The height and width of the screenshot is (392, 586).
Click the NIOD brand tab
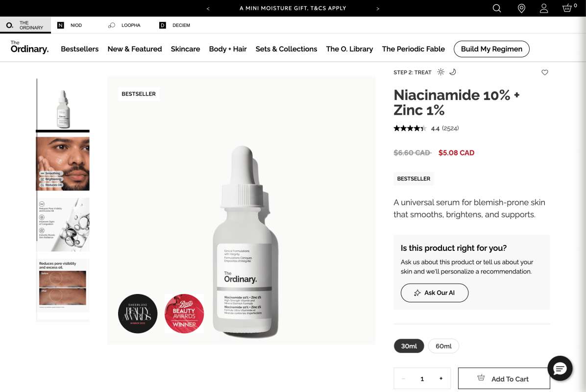70,25
